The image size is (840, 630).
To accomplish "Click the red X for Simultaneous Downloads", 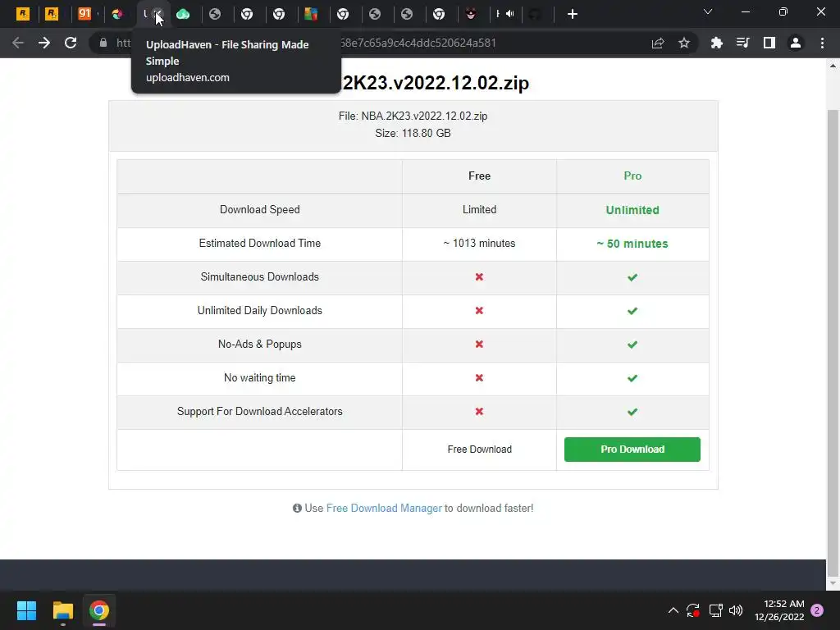I will (479, 277).
